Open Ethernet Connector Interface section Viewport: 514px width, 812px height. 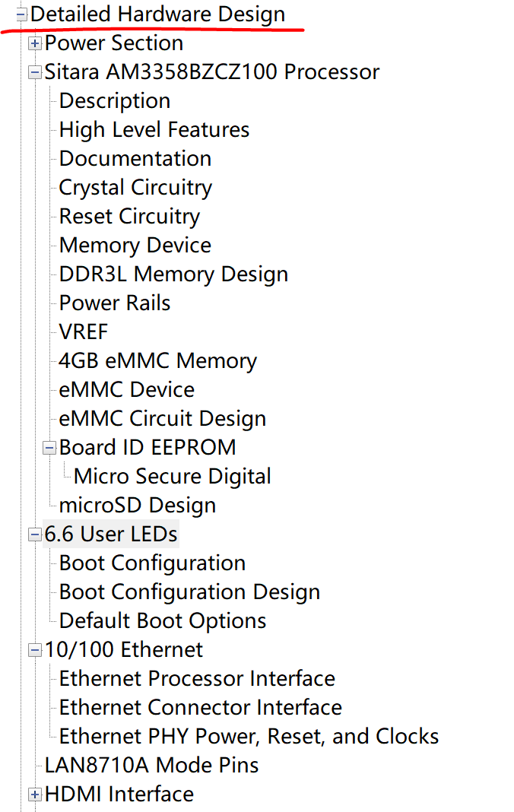[x=201, y=708]
